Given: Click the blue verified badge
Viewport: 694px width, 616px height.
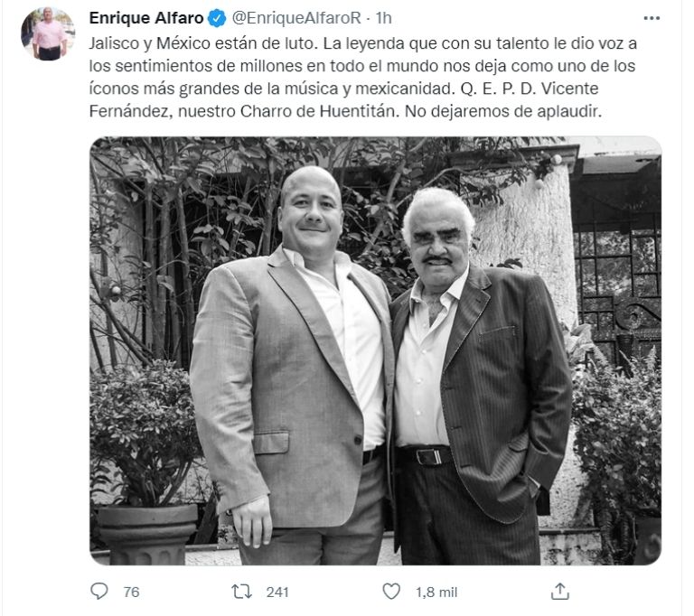Looking at the screenshot, I should click(x=217, y=18).
